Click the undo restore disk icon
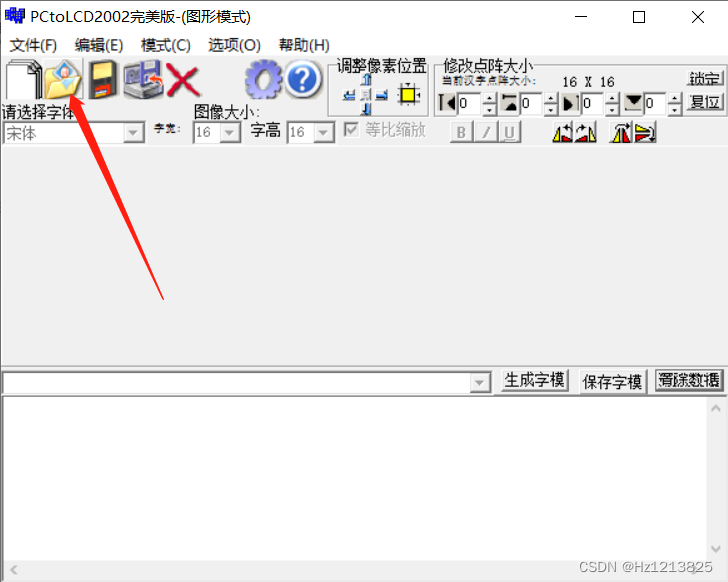 click(143, 79)
